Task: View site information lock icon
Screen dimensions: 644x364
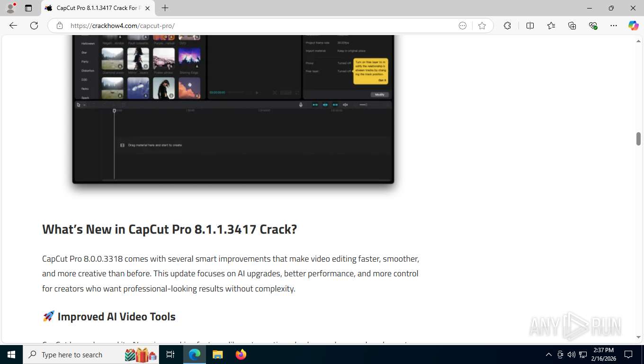Action: point(60,26)
